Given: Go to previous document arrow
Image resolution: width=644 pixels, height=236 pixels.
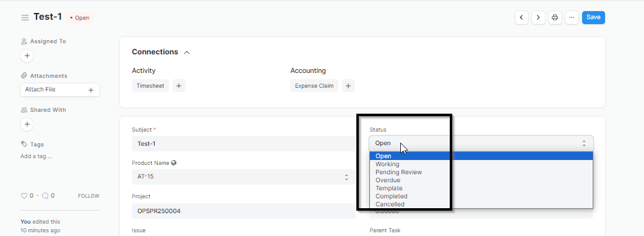Looking at the screenshot, I should coord(522,17).
